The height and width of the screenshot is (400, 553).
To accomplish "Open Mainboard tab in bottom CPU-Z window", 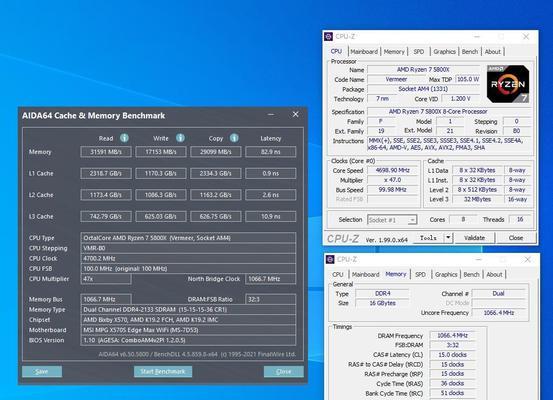I will point(365,274).
